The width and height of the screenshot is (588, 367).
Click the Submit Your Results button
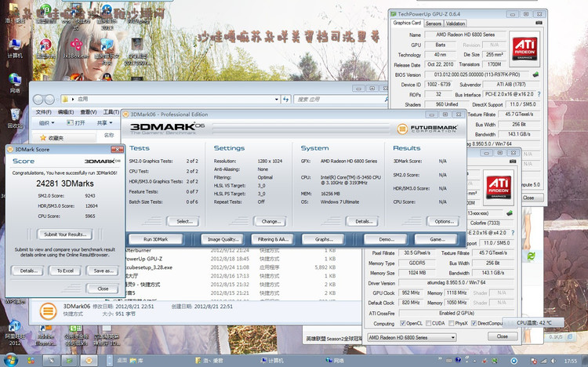click(65, 234)
